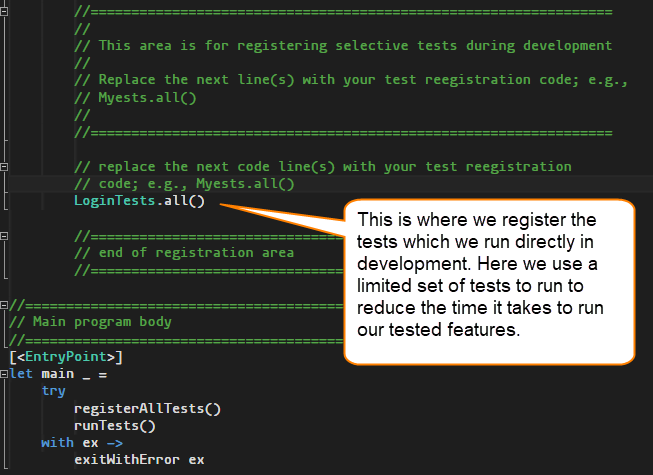The height and width of the screenshot is (475, 653).
Task: Collapse the 'Main program body' comment block
Action: [x=5, y=304]
